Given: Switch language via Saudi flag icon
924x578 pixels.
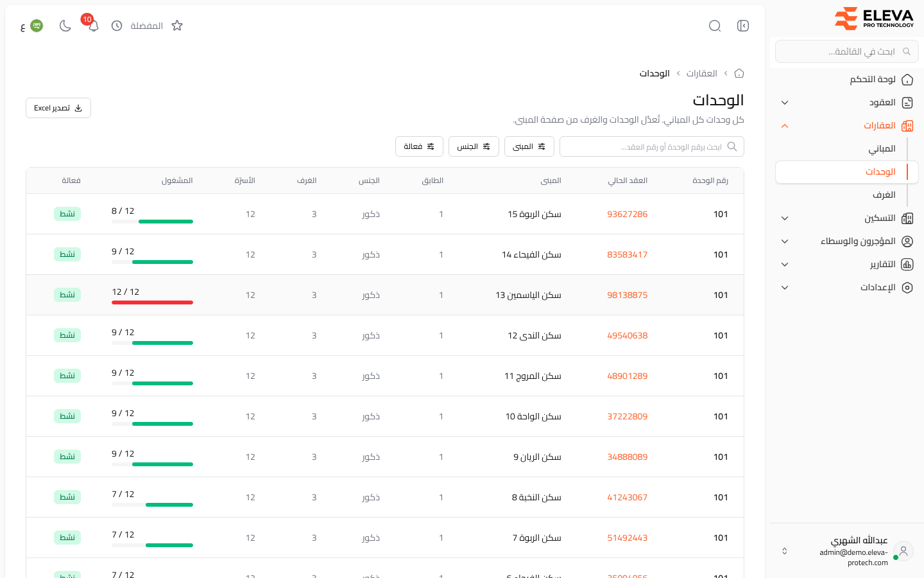Looking at the screenshot, I should (37, 26).
